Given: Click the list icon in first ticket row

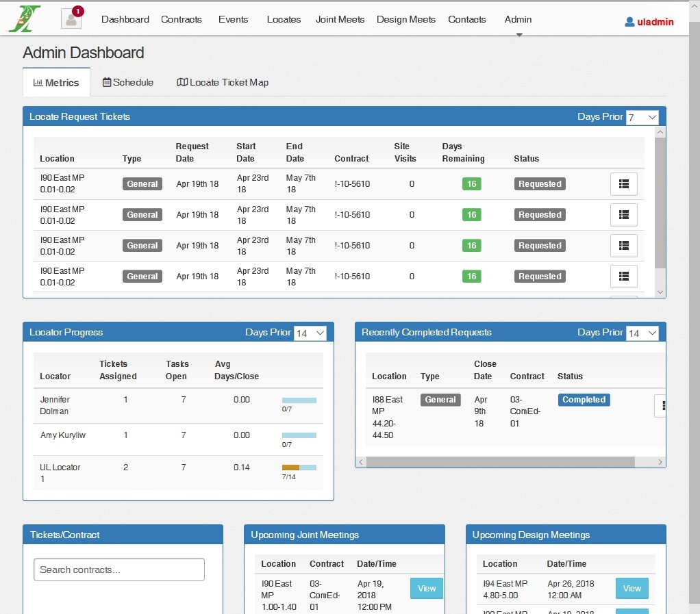Looking at the screenshot, I should pyautogui.click(x=623, y=184).
